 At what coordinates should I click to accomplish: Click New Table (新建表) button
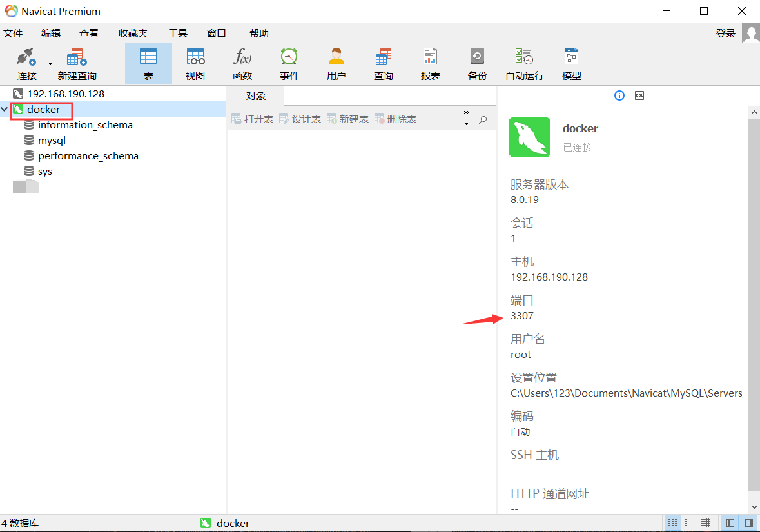point(347,119)
